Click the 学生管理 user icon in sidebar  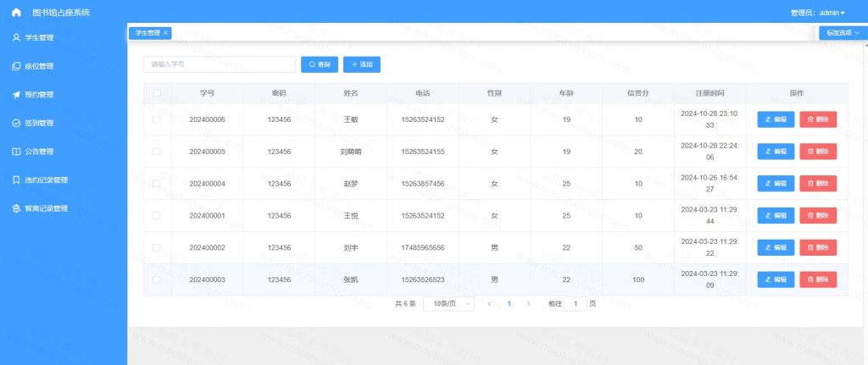tap(16, 37)
